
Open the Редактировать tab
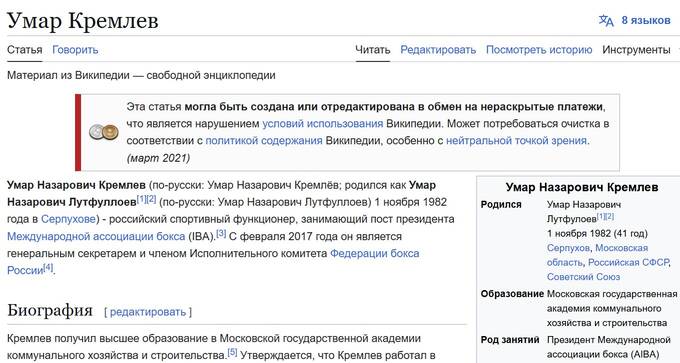[x=438, y=50]
